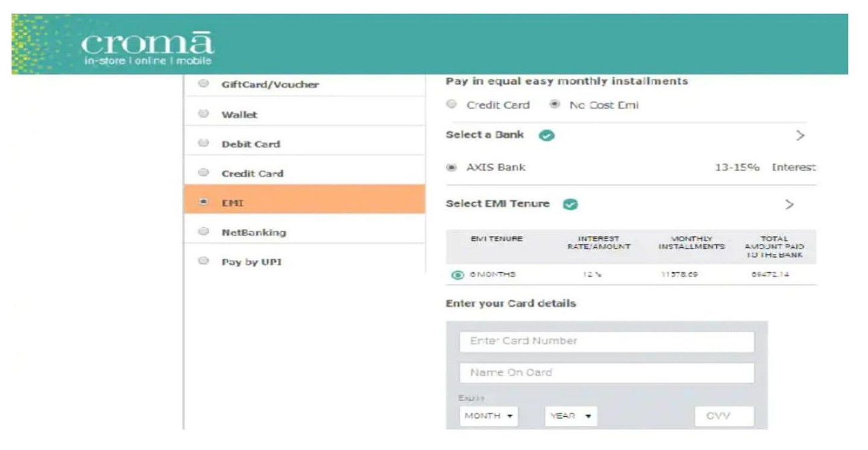
Task: Select Pay by UPI option
Action: 204,262
